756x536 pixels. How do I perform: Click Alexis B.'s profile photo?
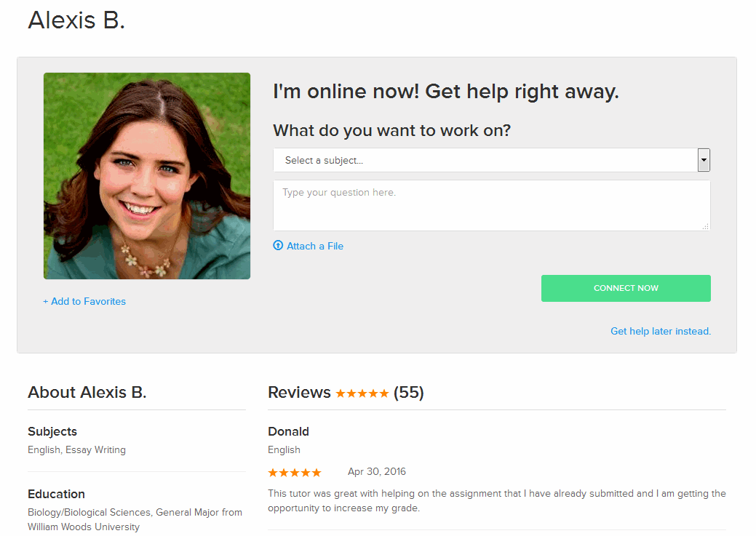pyautogui.click(x=147, y=176)
